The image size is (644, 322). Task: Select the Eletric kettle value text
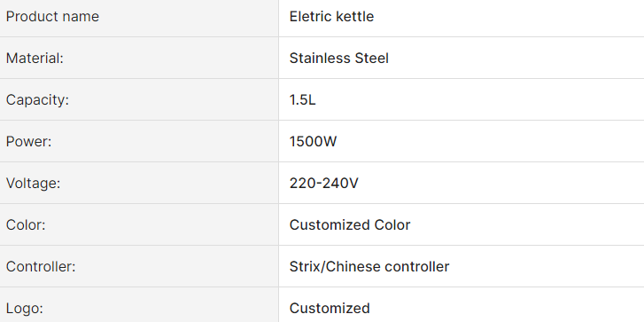tap(331, 17)
